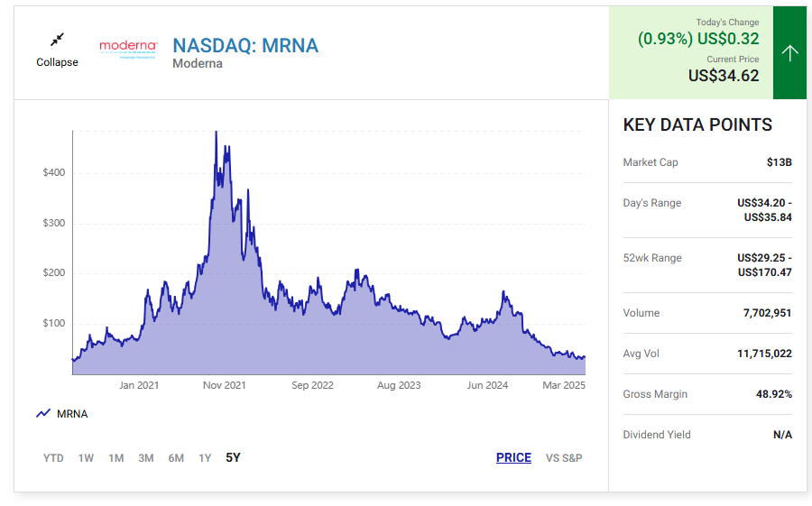Click the Avg Vol value 11,715,022
The width and height of the screenshot is (812, 506).
[764, 354]
